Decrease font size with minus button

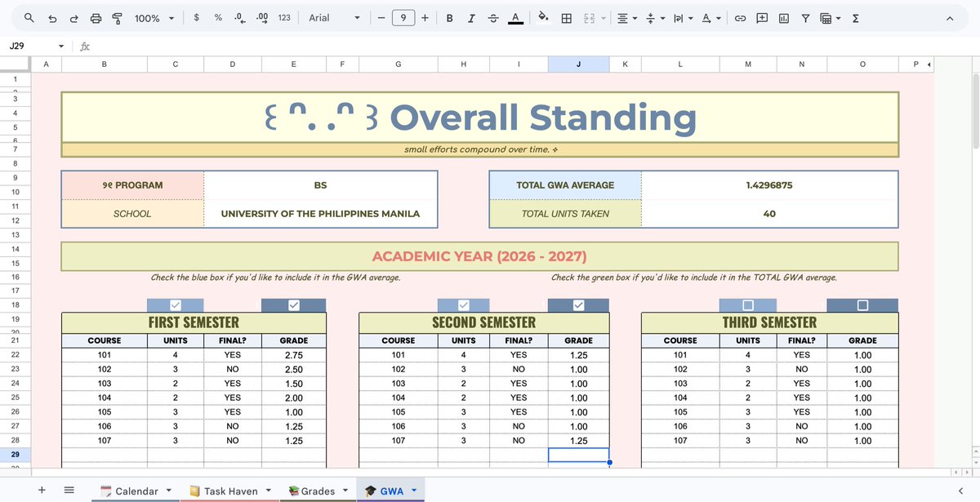tap(381, 18)
